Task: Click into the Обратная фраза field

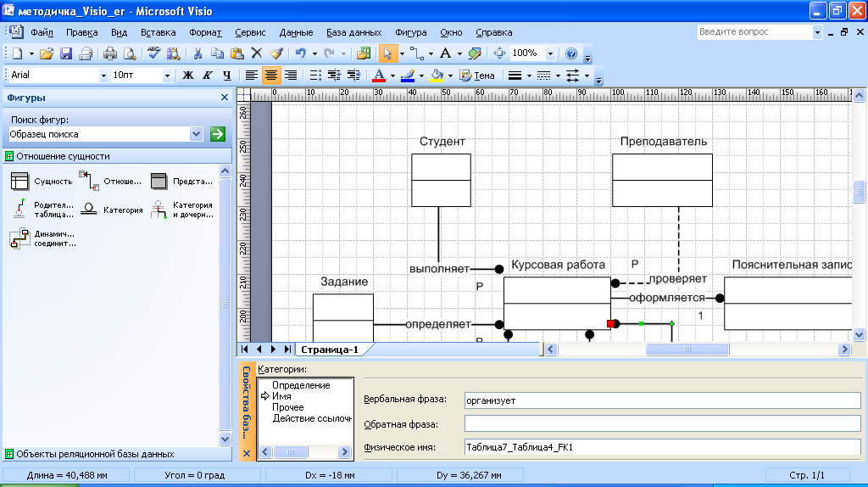Action: click(663, 424)
